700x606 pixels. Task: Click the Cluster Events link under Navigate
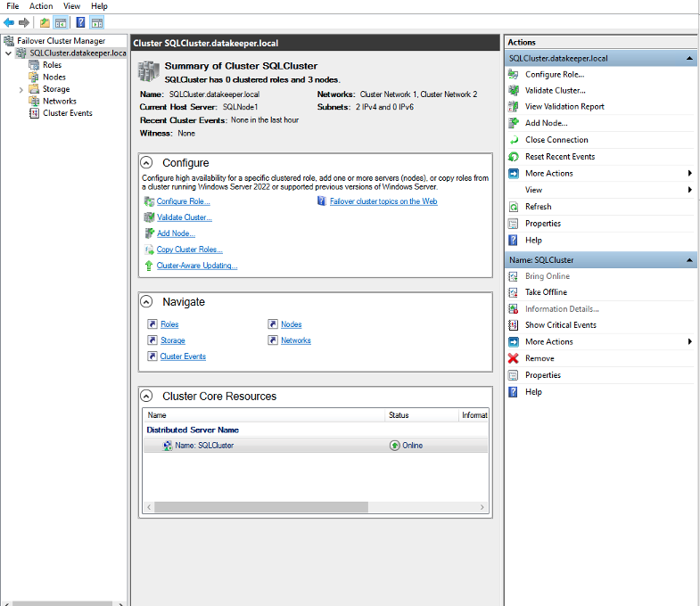click(x=183, y=356)
